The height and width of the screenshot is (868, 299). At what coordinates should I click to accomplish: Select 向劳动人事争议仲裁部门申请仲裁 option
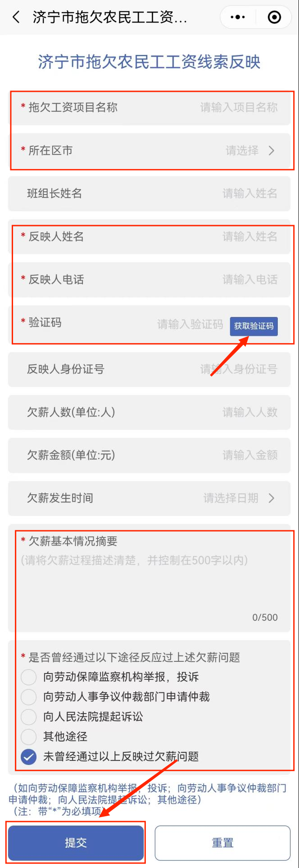pos(29,697)
